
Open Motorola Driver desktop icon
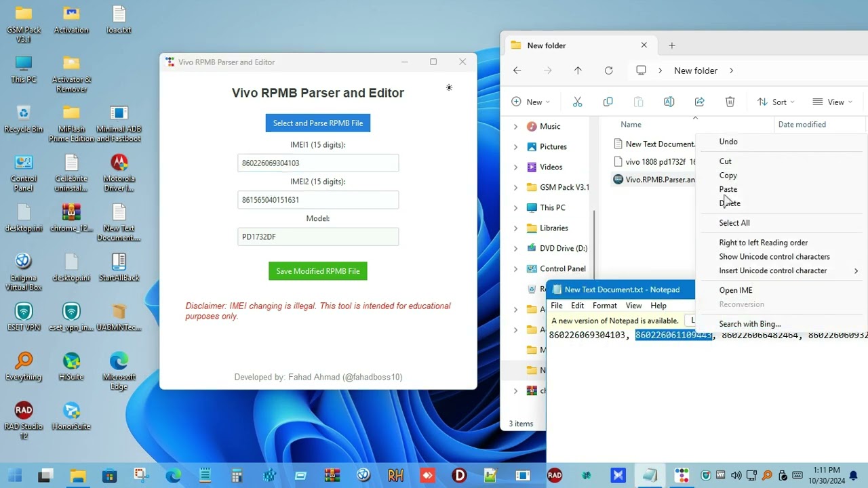tap(119, 173)
